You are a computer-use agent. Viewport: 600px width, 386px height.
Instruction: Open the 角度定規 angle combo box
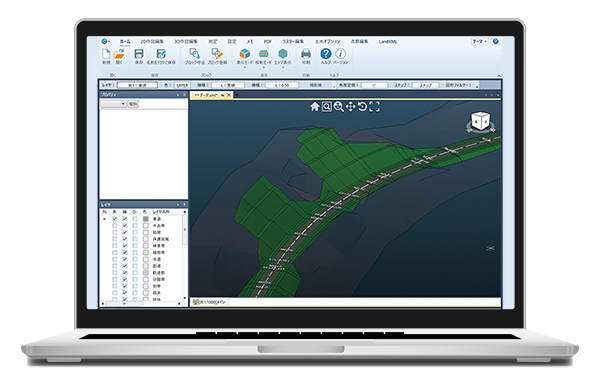(x=374, y=85)
